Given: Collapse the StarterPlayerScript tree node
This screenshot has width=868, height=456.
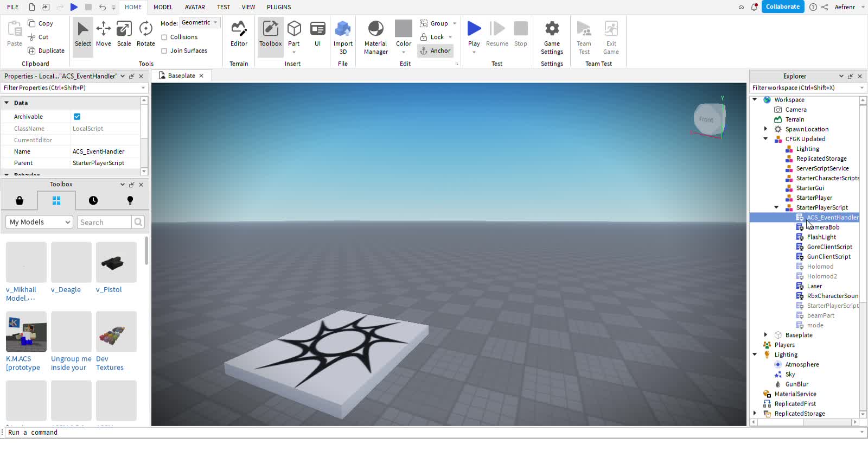Looking at the screenshot, I should 776,207.
